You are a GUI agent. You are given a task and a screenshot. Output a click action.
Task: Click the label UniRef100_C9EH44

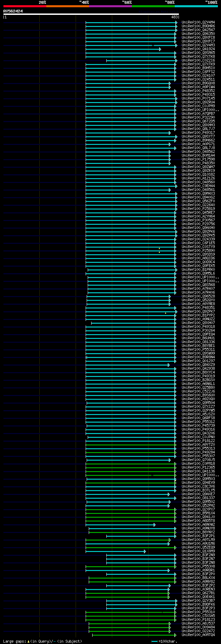198,186
